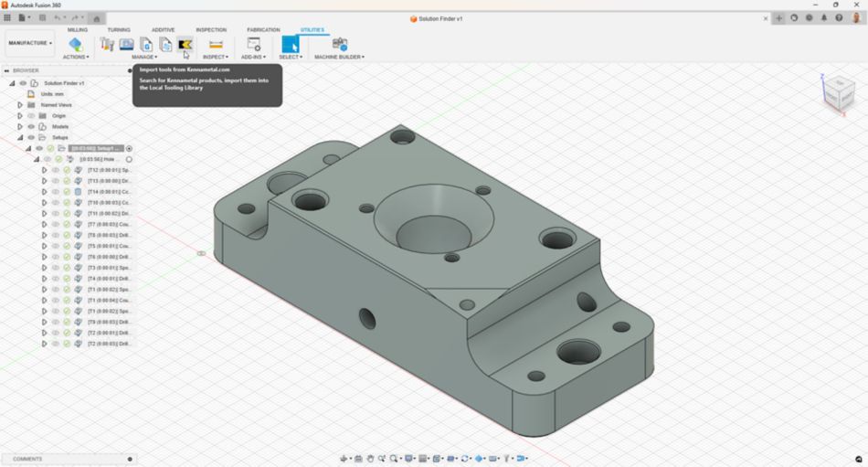Screen dimensions: 868x467
Task: Open the SELECT dropdown menu
Action: point(291,57)
